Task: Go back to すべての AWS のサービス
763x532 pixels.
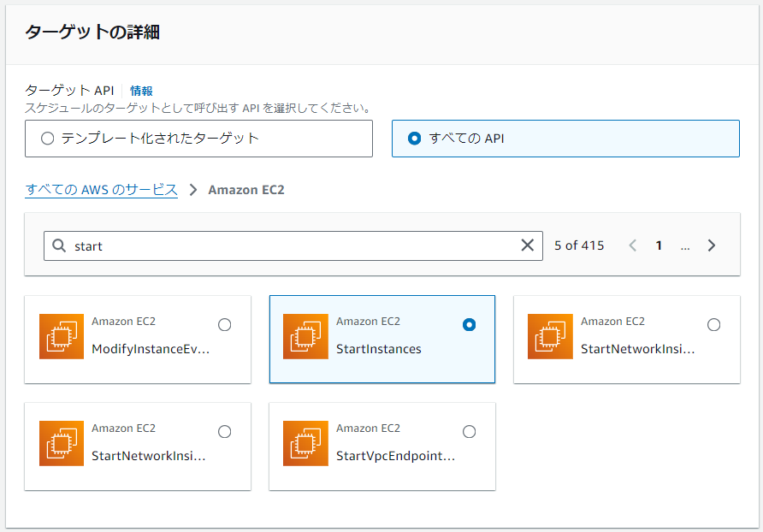Action: [101, 189]
